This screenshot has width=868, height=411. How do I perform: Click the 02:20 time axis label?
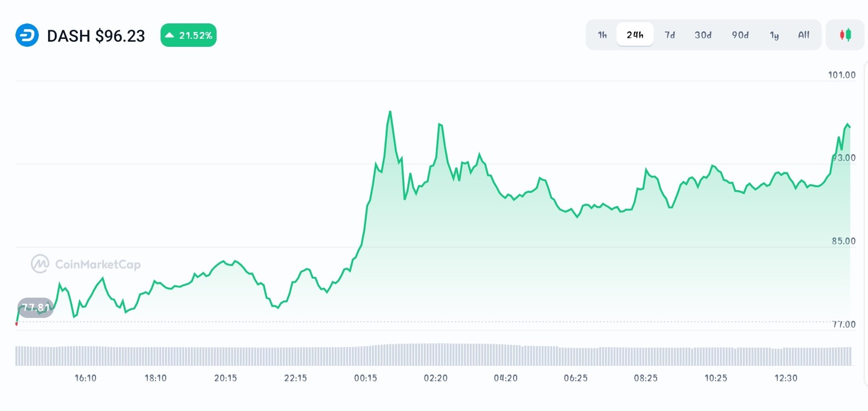click(x=435, y=378)
